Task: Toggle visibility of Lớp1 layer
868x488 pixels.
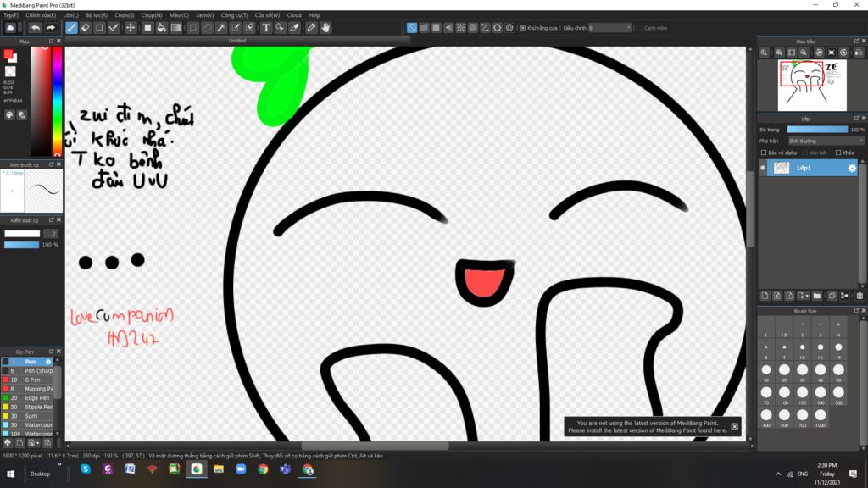Action: click(x=763, y=168)
